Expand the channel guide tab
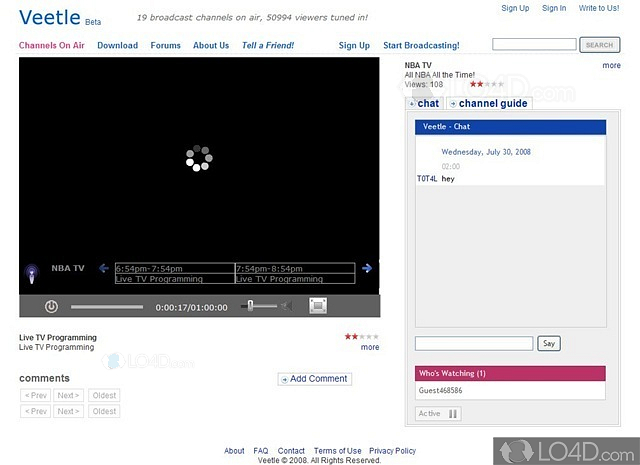The image size is (640, 465). pos(489,103)
